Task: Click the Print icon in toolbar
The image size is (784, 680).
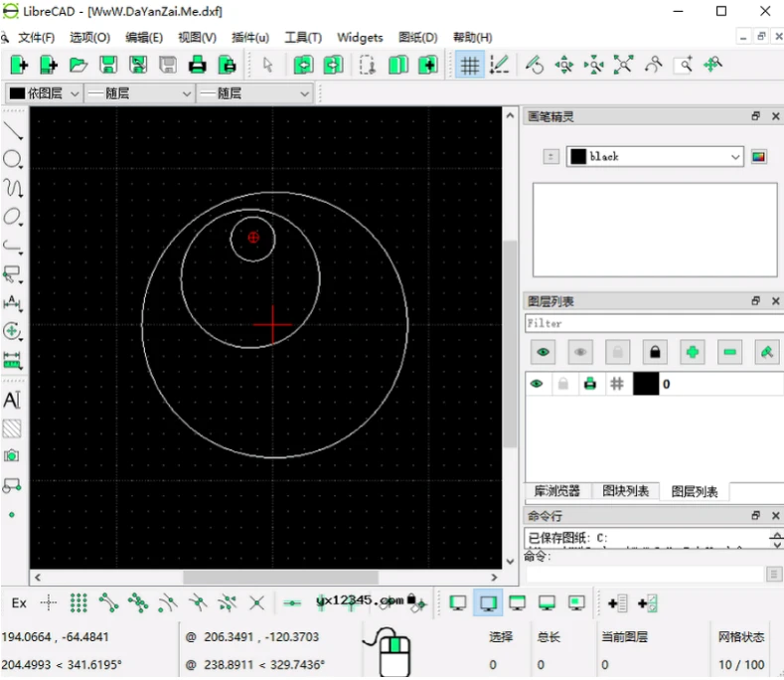Action: click(x=198, y=65)
